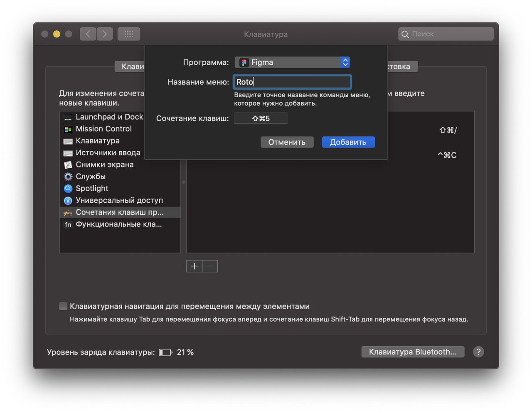
Task: Click the Название меню text field
Action: pyautogui.click(x=292, y=82)
